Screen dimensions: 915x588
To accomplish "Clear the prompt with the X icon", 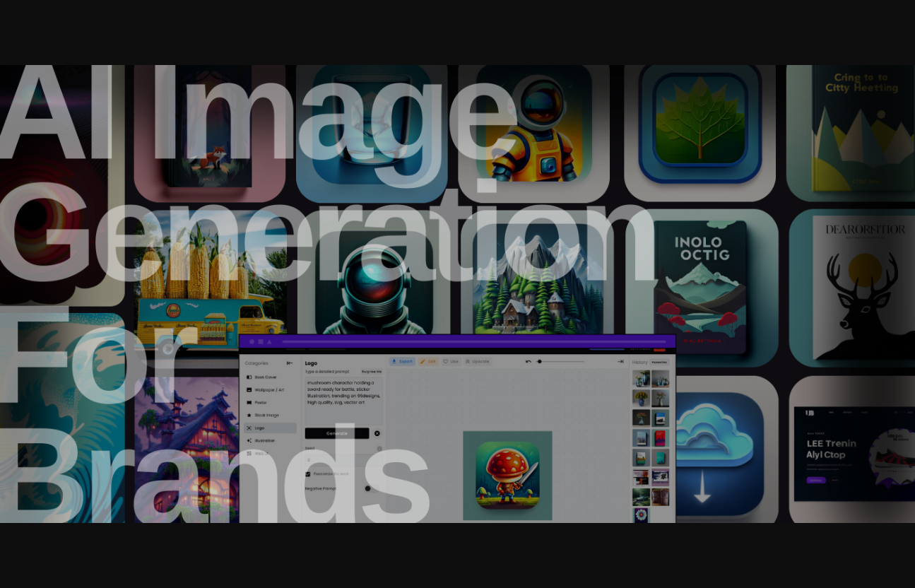I will click(377, 433).
